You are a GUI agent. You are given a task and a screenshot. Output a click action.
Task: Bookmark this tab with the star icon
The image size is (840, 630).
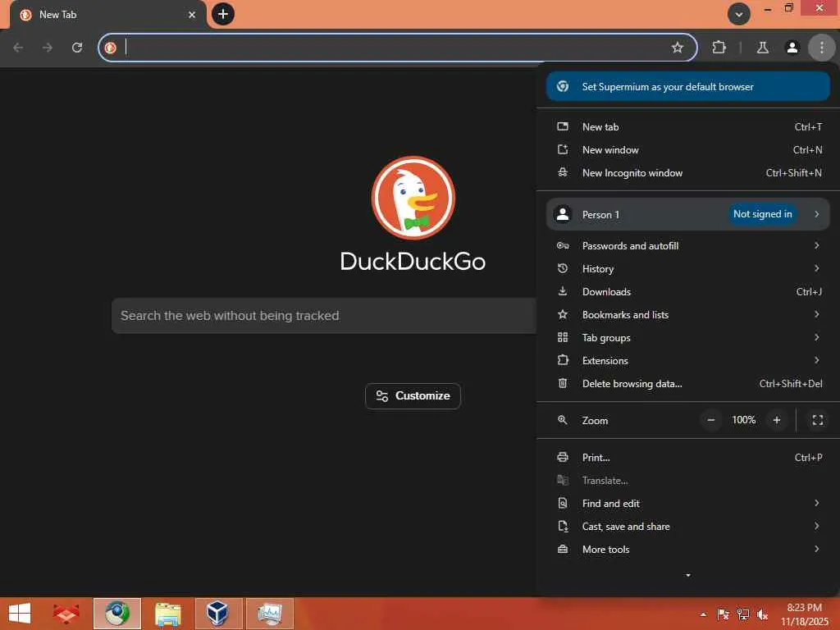(677, 48)
